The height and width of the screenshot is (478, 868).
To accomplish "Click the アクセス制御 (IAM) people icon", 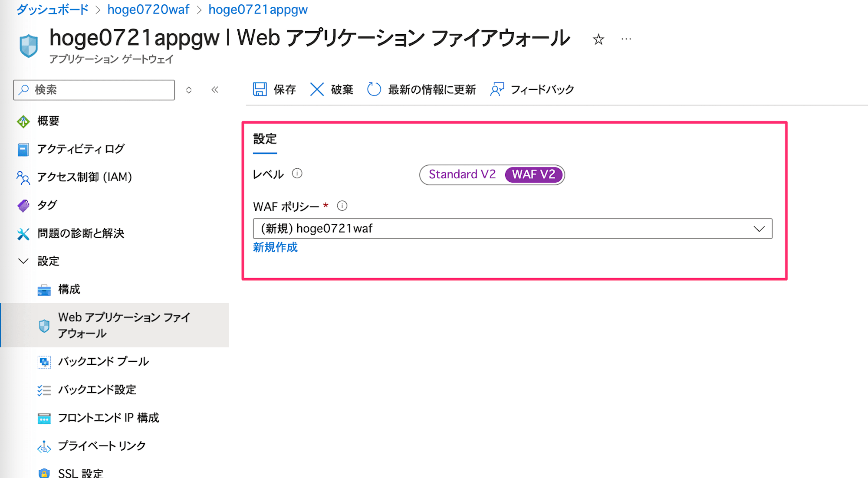I will [x=23, y=177].
